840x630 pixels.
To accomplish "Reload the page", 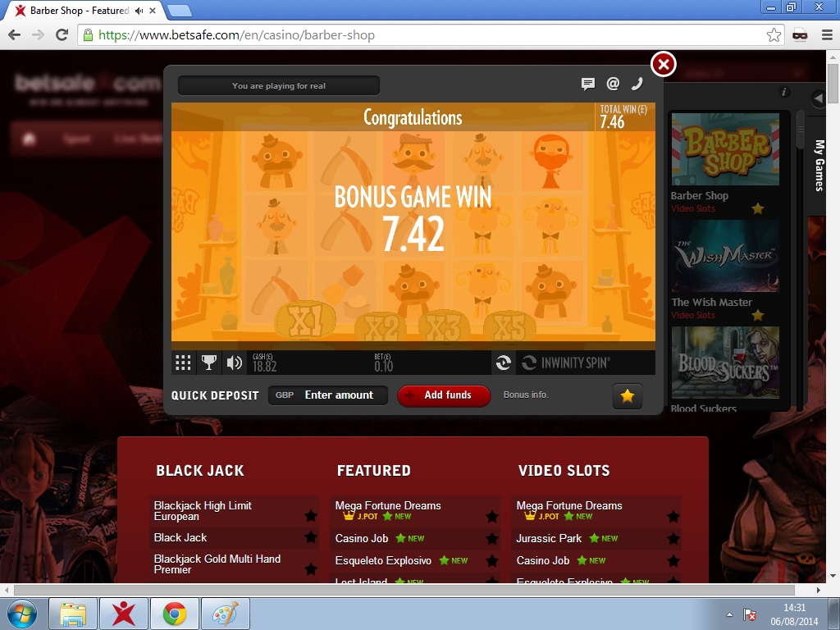I will (x=62, y=35).
